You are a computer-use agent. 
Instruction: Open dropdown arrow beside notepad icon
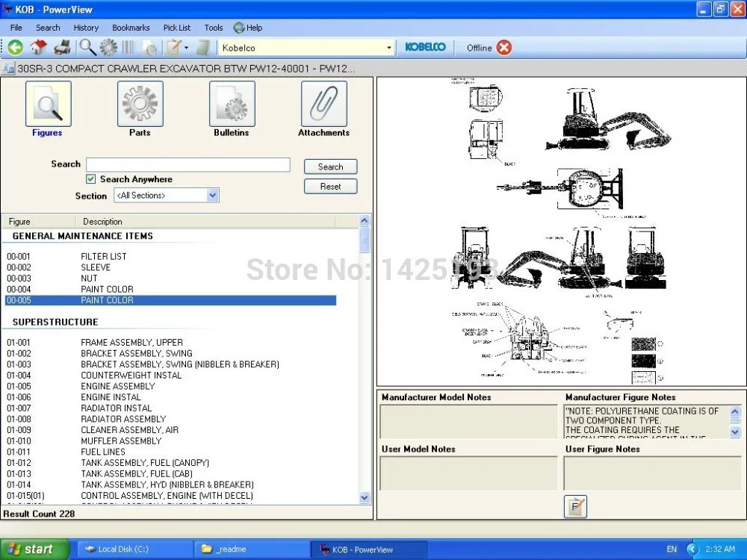[186, 48]
